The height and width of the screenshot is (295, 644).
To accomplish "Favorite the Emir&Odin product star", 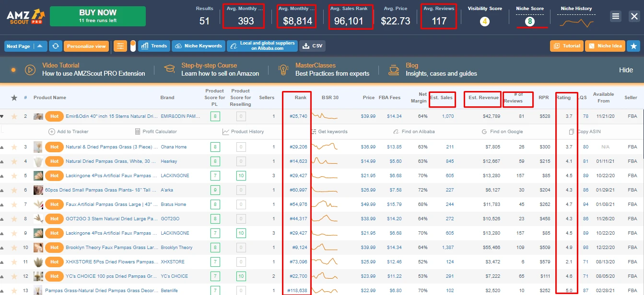I will point(14,116).
